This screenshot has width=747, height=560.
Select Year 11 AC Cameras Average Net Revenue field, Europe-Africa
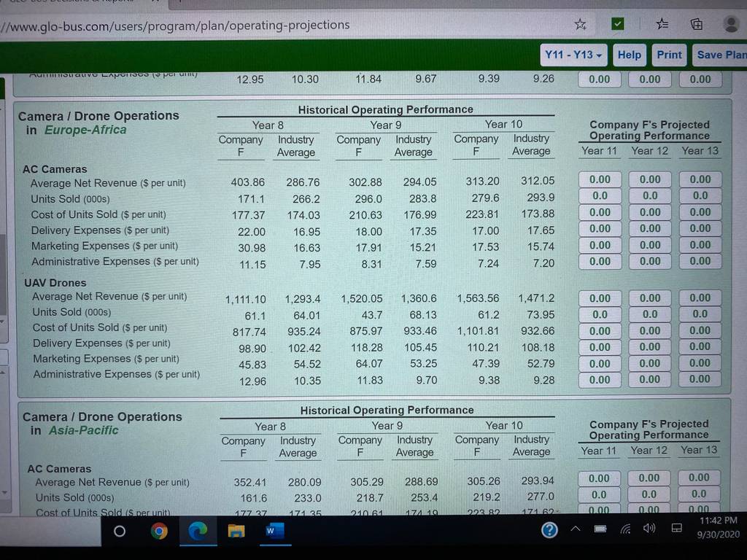tap(600, 179)
